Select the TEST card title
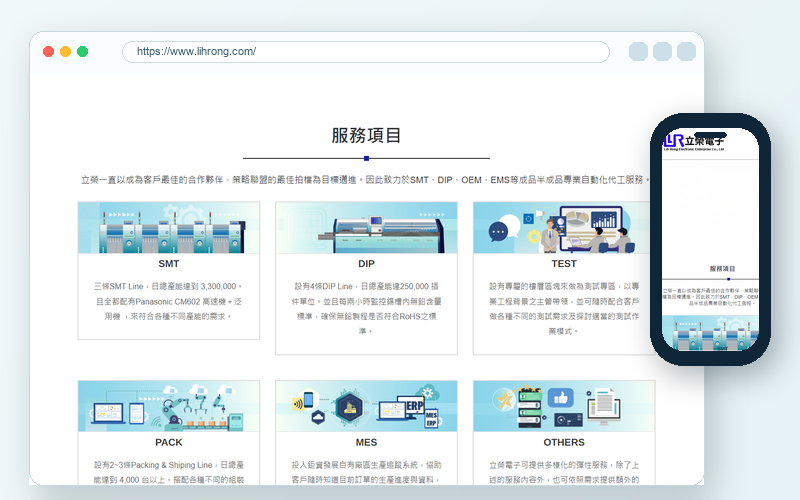 pyautogui.click(x=564, y=264)
